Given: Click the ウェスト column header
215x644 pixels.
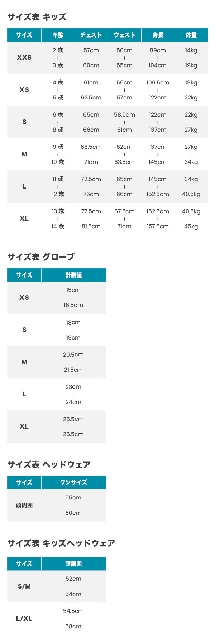Looking at the screenshot, I should (x=124, y=35).
